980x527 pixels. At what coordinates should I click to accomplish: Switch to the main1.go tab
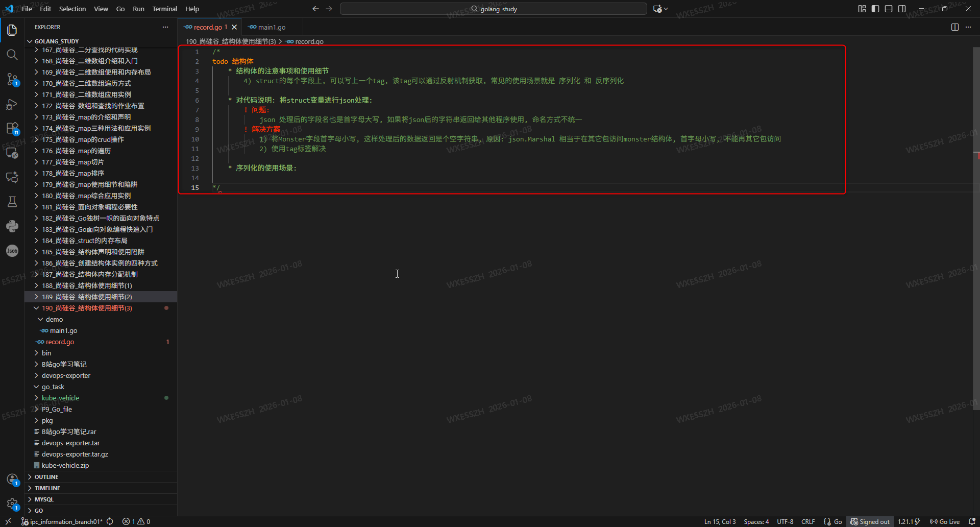272,27
